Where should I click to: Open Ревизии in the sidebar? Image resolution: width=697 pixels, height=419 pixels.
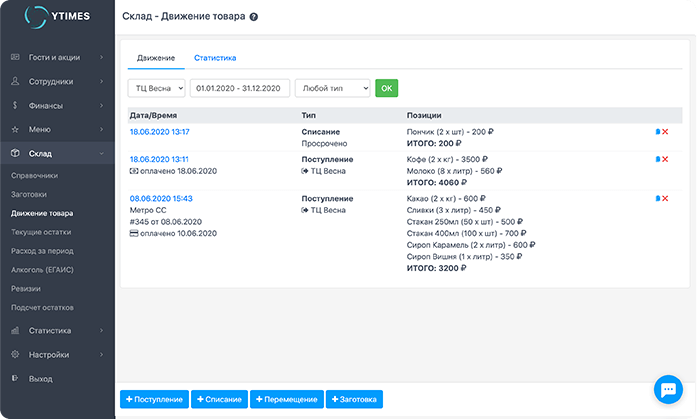pos(27,288)
